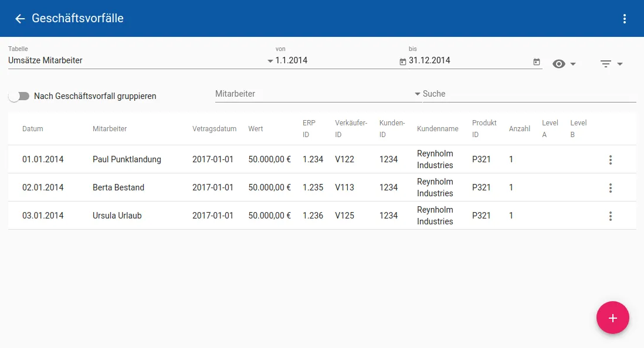Open the overflow menu in the top bar
The height and width of the screenshot is (348, 644).
(624, 18)
